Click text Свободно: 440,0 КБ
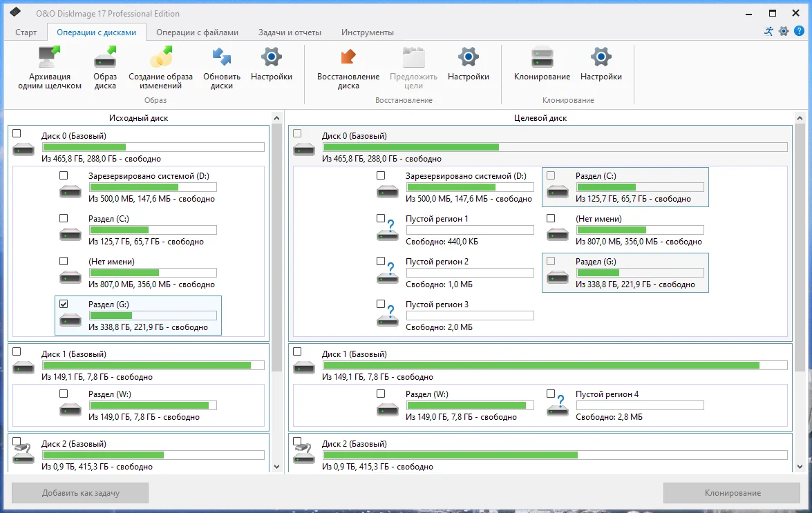This screenshot has width=812, height=513. (x=442, y=242)
